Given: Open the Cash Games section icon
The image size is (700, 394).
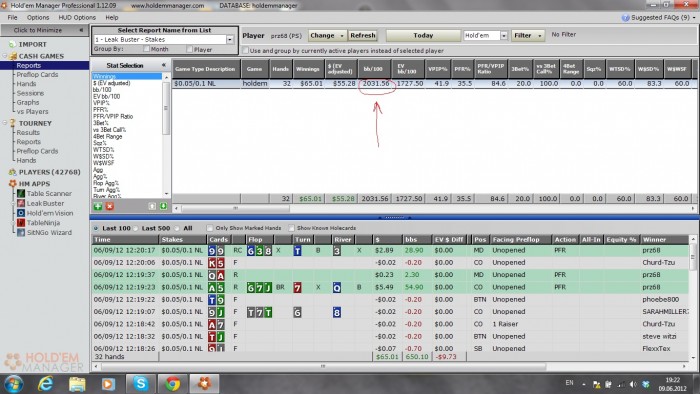Looking at the screenshot, I should (13, 56).
